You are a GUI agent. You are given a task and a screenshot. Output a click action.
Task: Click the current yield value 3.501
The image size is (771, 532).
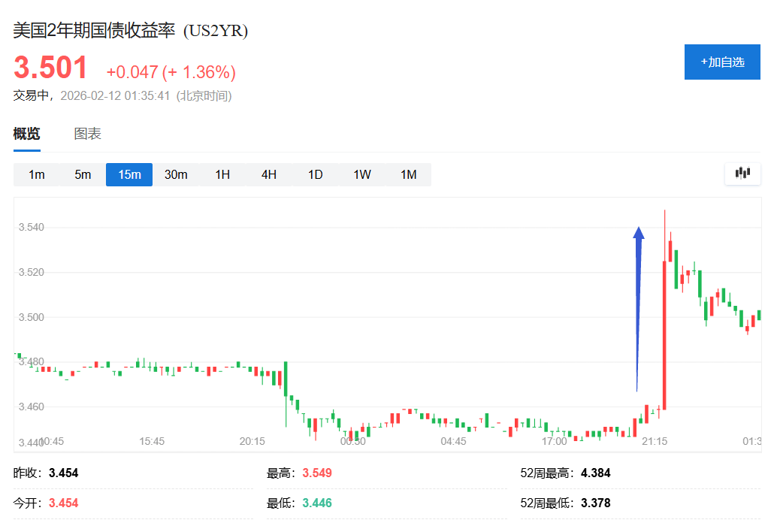click(x=51, y=69)
